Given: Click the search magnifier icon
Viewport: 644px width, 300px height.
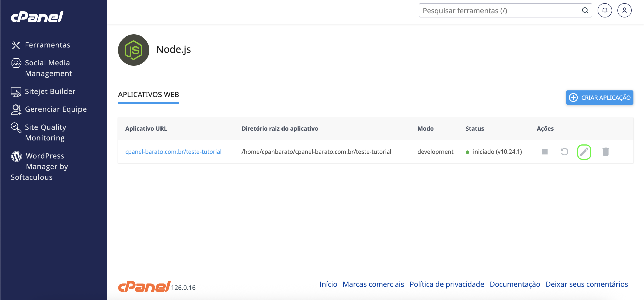Looking at the screenshot, I should [585, 10].
